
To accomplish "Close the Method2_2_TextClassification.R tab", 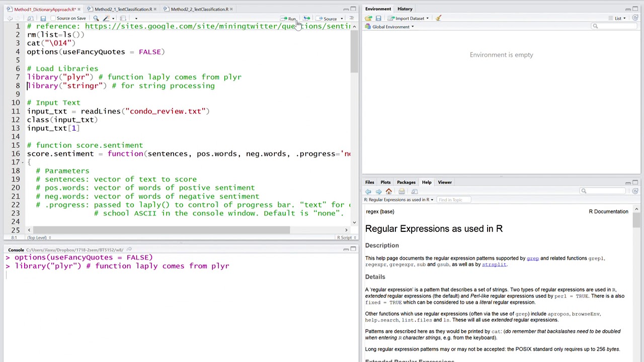I will tap(231, 9).
